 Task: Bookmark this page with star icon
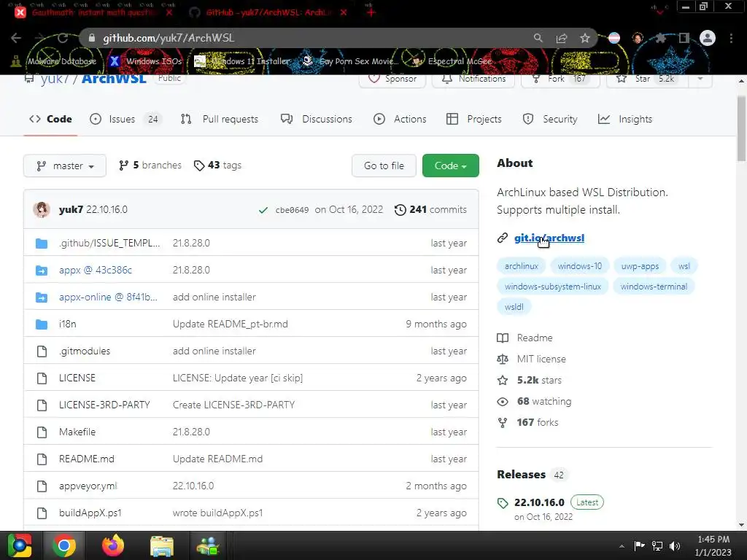(x=585, y=38)
